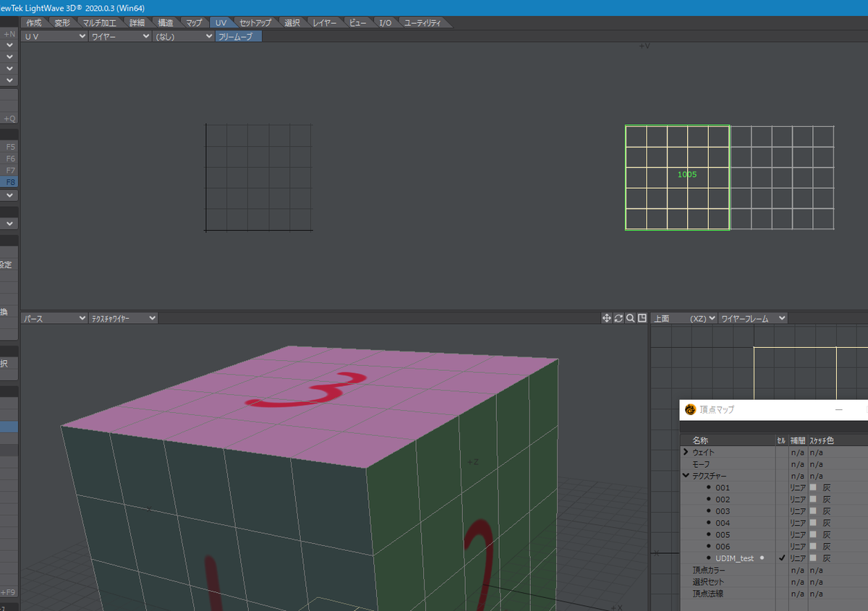Click the viewport pan (move) icon
This screenshot has width=868, height=611.
pos(607,318)
